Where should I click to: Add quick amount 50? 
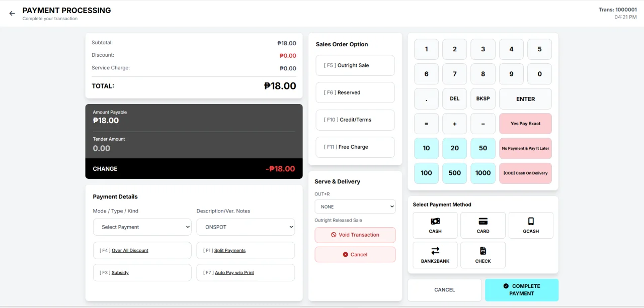click(483, 148)
